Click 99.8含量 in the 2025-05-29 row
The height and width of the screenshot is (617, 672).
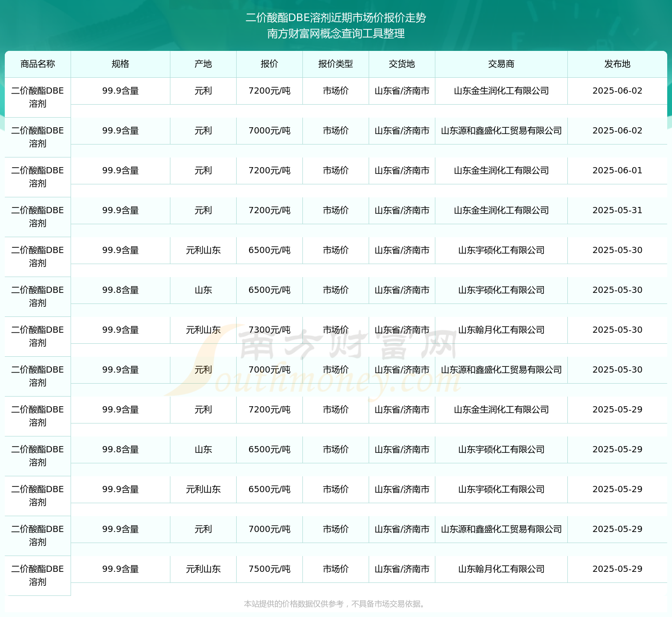120,449
